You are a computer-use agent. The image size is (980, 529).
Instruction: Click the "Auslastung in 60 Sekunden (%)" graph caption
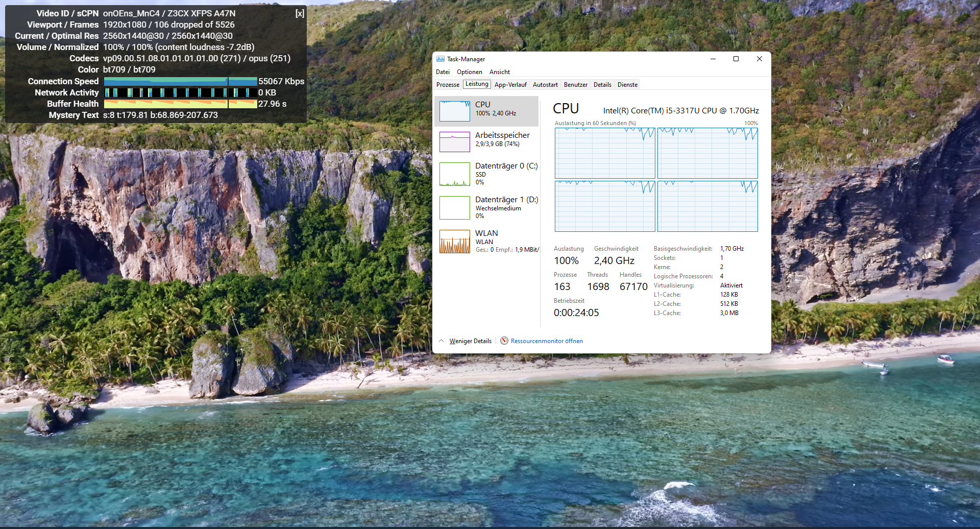(595, 123)
